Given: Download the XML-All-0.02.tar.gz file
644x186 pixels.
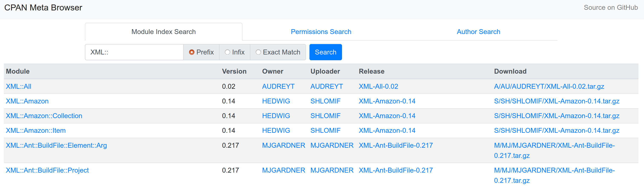Looking at the screenshot, I should click(x=549, y=86).
